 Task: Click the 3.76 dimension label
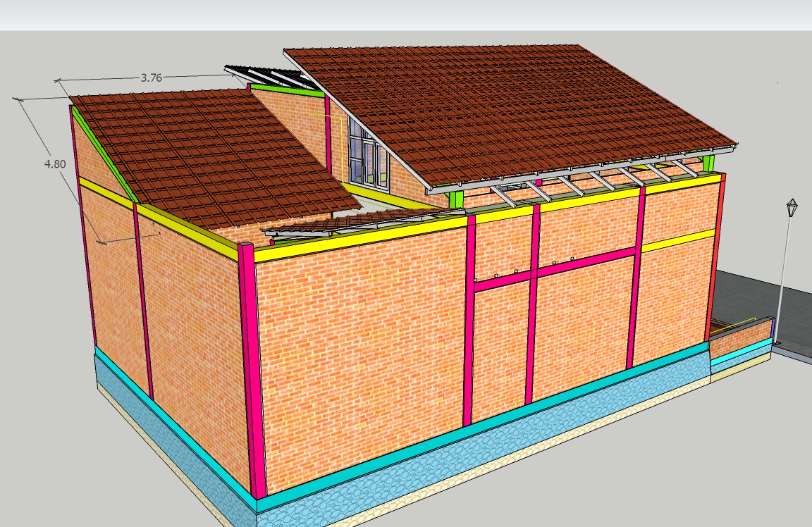[x=151, y=78]
